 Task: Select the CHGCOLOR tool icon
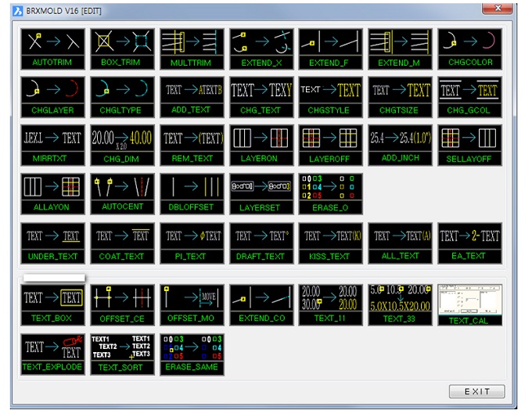469,49
